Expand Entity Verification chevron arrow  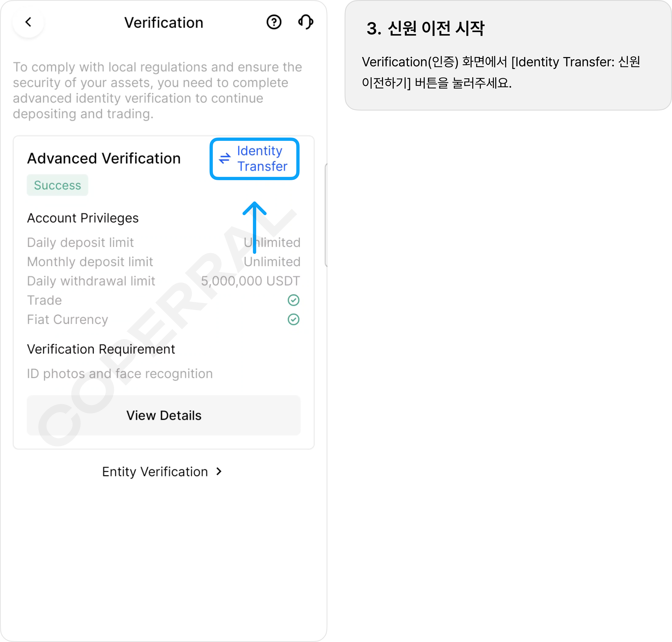219,472
